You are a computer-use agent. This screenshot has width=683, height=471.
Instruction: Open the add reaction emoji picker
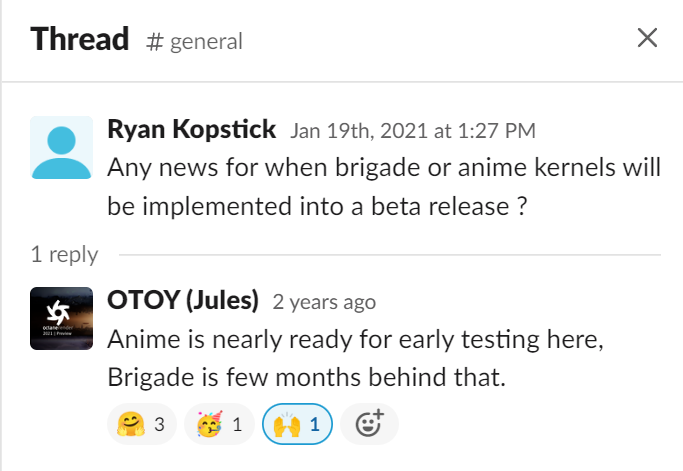[x=369, y=424]
